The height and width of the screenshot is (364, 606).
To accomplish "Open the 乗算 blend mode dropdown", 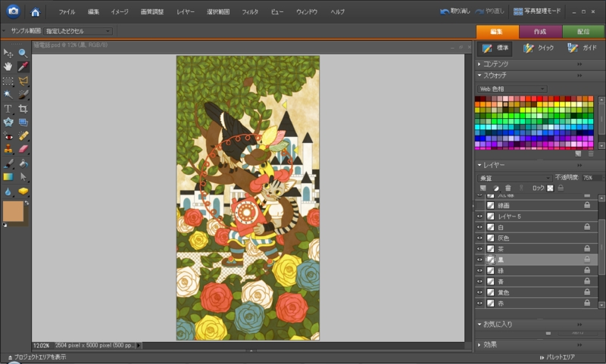I will coord(514,178).
